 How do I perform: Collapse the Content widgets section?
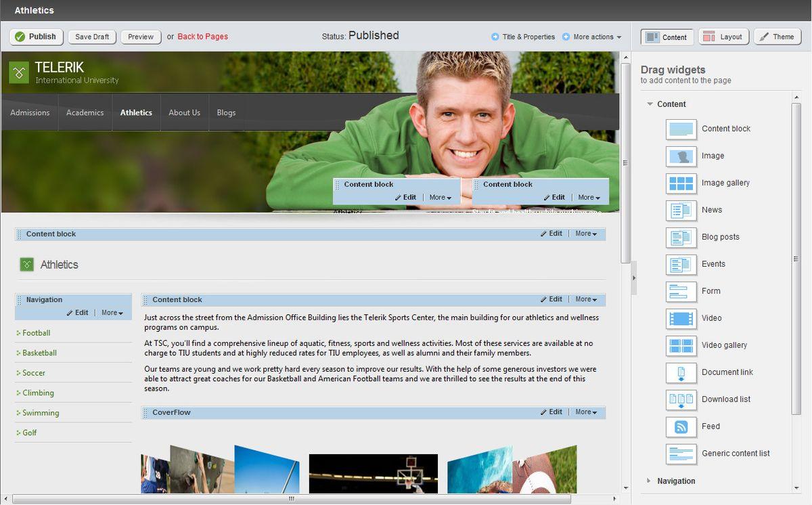(x=650, y=104)
